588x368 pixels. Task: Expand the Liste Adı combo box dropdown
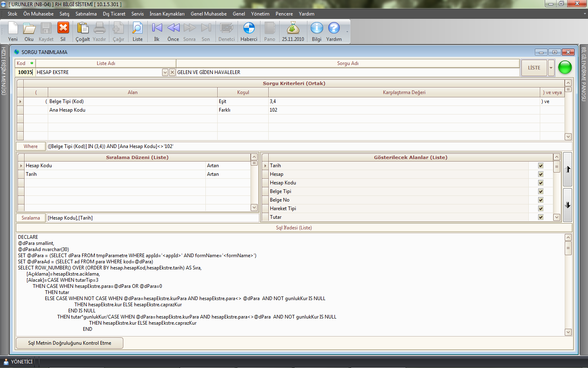(165, 72)
